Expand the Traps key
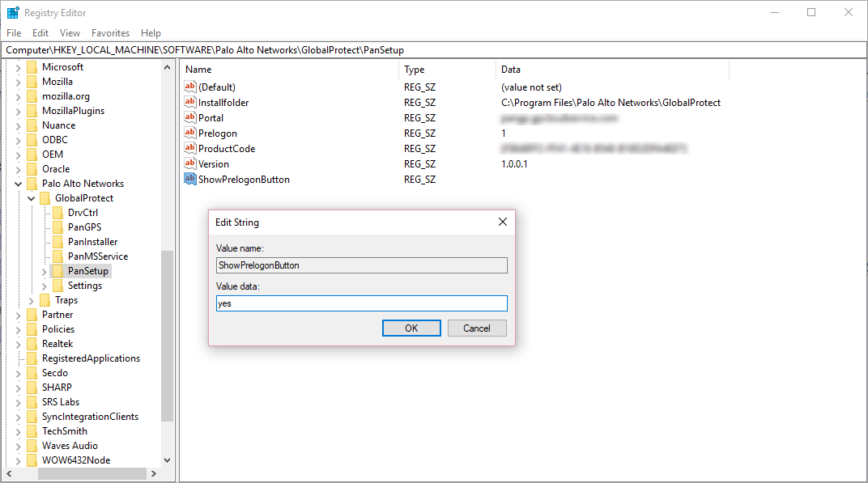868x483 pixels. (x=32, y=300)
